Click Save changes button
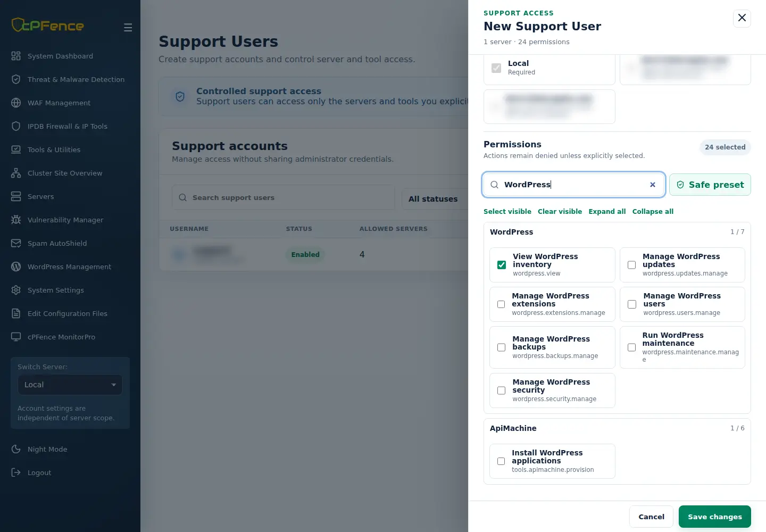 715,517
